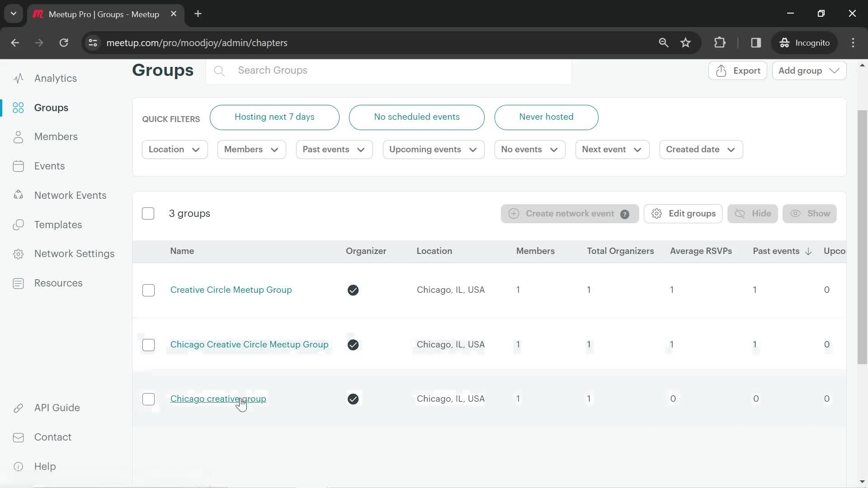Expand the Members filter dropdown
This screenshot has height=488, width=868.
251,149
